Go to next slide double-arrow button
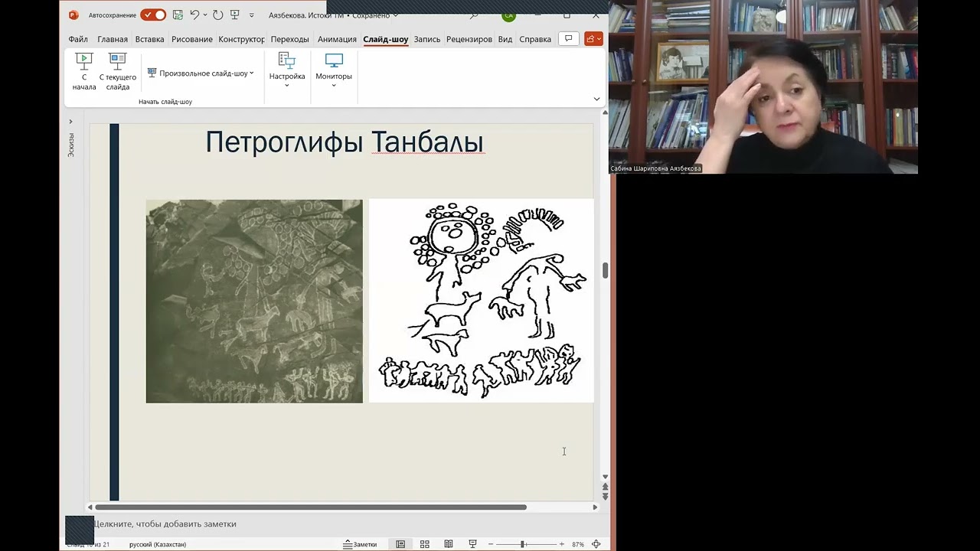 point(606,497)
